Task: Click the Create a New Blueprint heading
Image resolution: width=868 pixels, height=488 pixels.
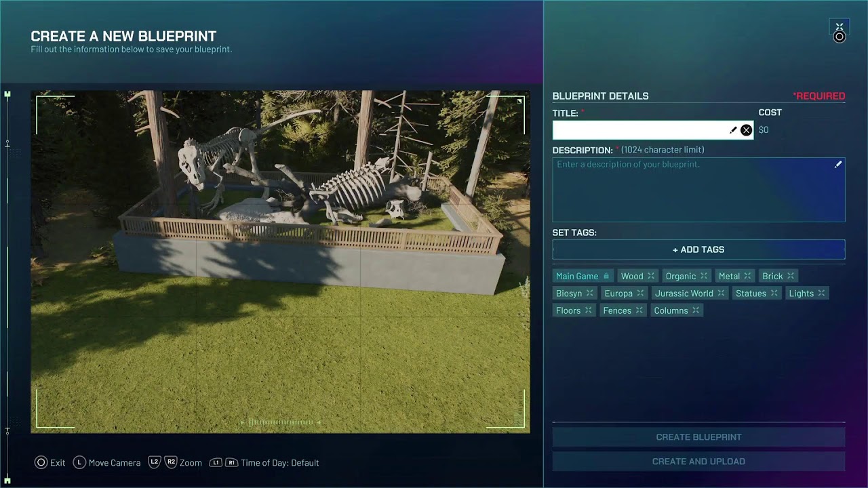Action: tap(123, 37)
